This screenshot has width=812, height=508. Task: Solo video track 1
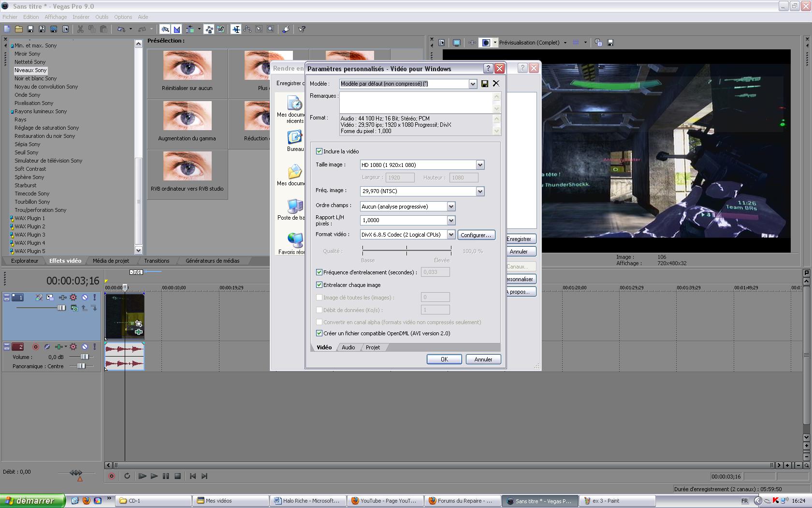pos(95,298)
